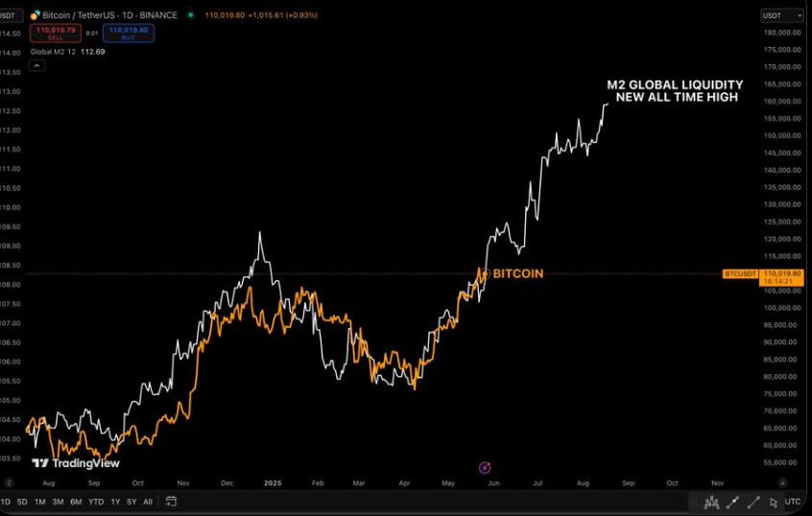Open the UTC timezone selector
Screen dimensions: 812x516
(x=792, y=502)
